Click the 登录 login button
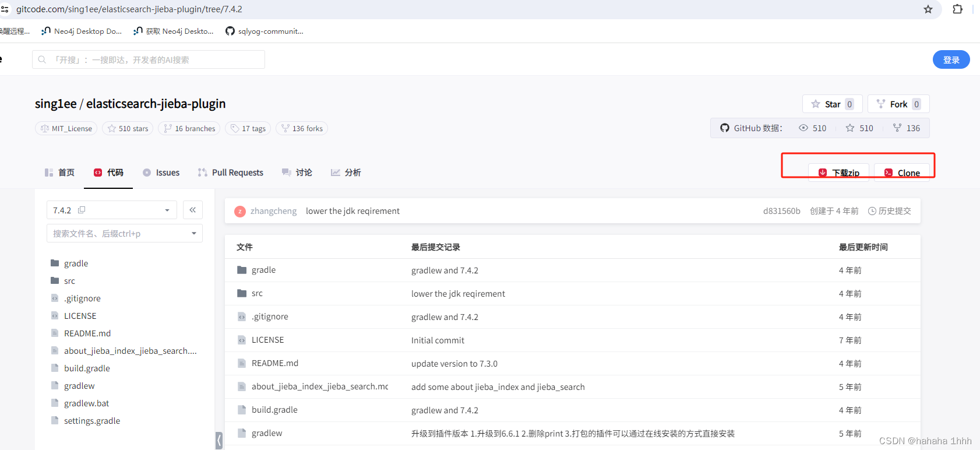This screenshot has width=980, height=450. [x=951, y=59]
